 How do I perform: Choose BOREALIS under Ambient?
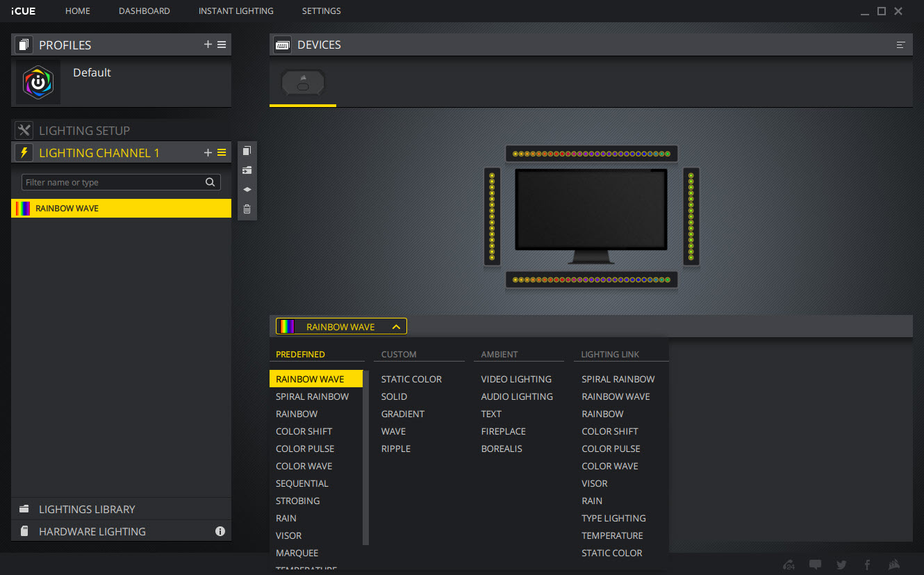502,448
